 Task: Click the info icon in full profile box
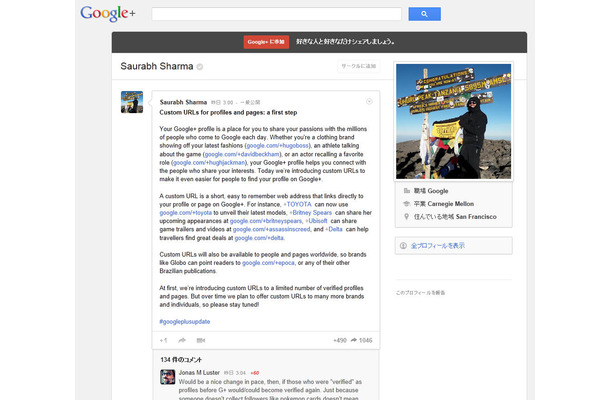point(403,246)
